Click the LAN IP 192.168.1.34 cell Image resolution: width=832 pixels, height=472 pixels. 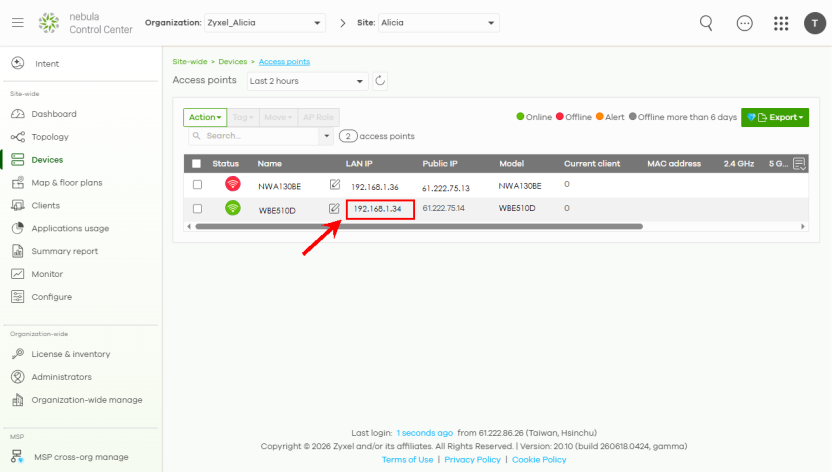pos(380,209)
